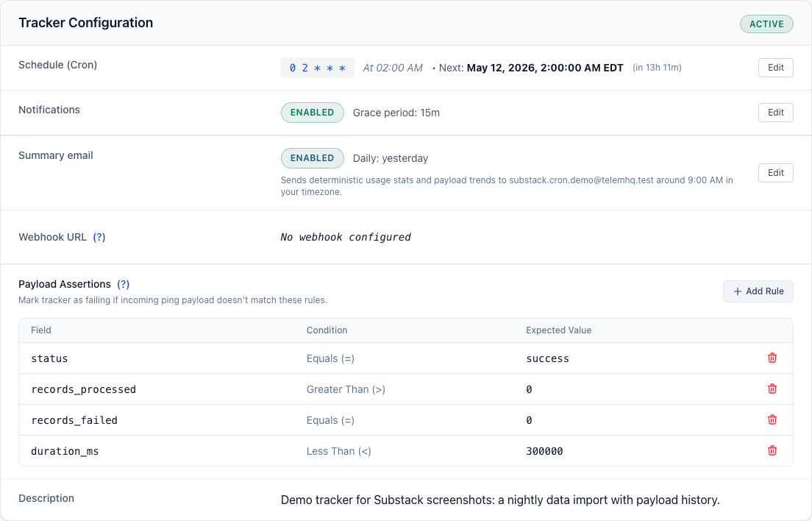This screenshot has width=812, height=521.
Task: Edit the Notifications setting
Action: [x=776, y=113]
